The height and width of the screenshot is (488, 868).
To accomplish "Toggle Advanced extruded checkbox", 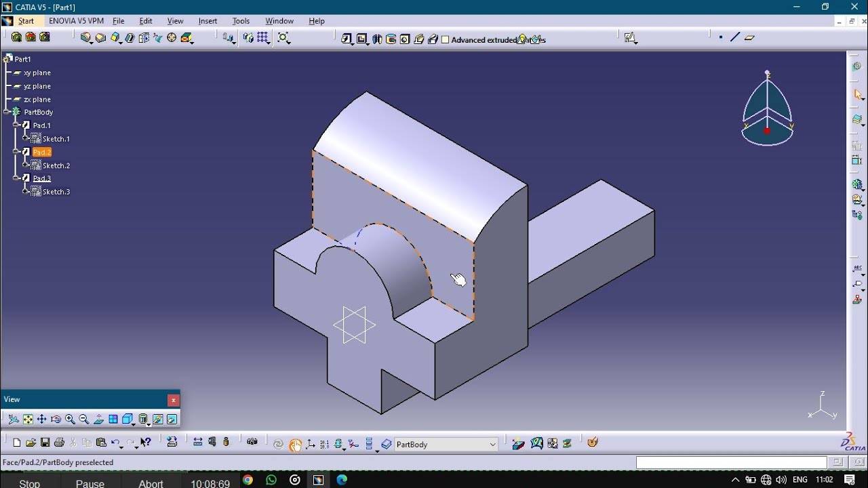I will click(x=446, y=40).
